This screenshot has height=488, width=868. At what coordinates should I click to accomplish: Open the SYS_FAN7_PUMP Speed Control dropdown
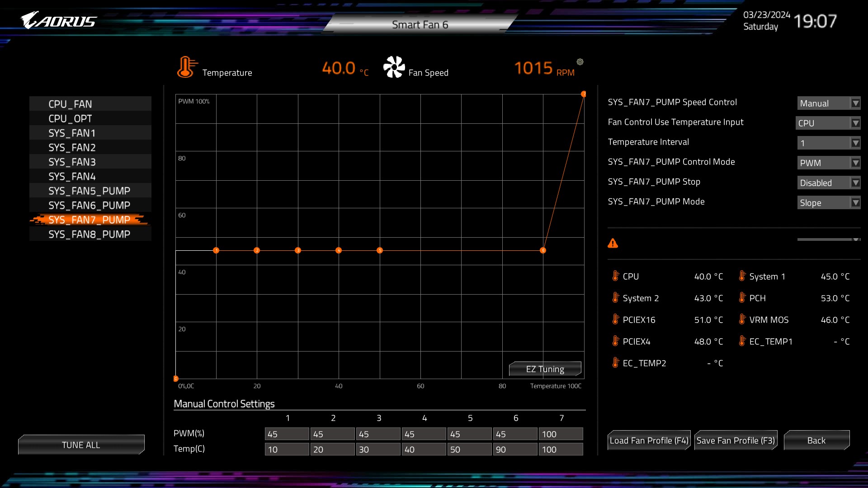click(x=828, y=103)
